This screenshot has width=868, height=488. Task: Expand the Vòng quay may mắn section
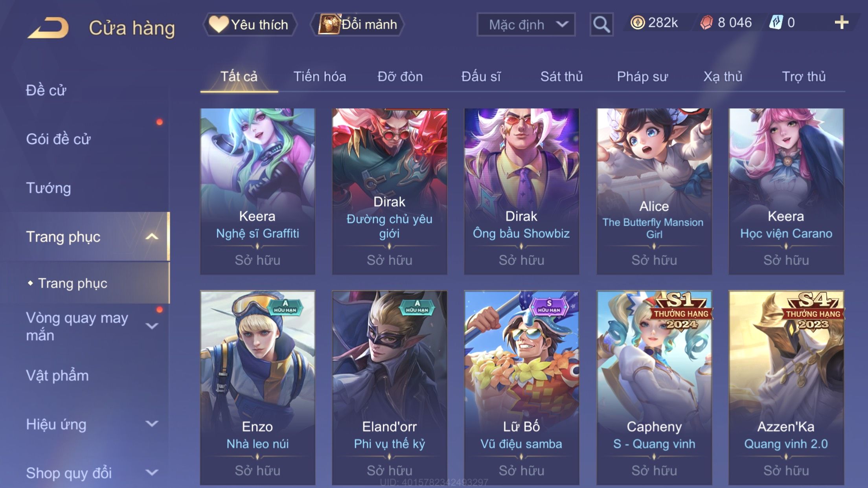152,326
